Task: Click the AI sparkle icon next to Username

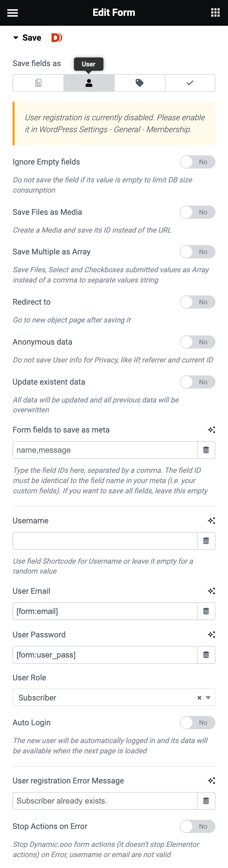Action: [x=211, y=520]
